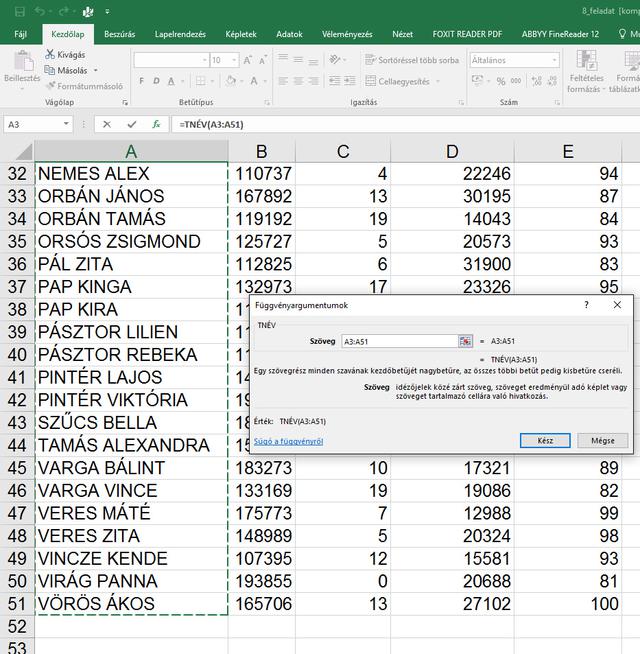Click the font color A icon

[254, 81]
